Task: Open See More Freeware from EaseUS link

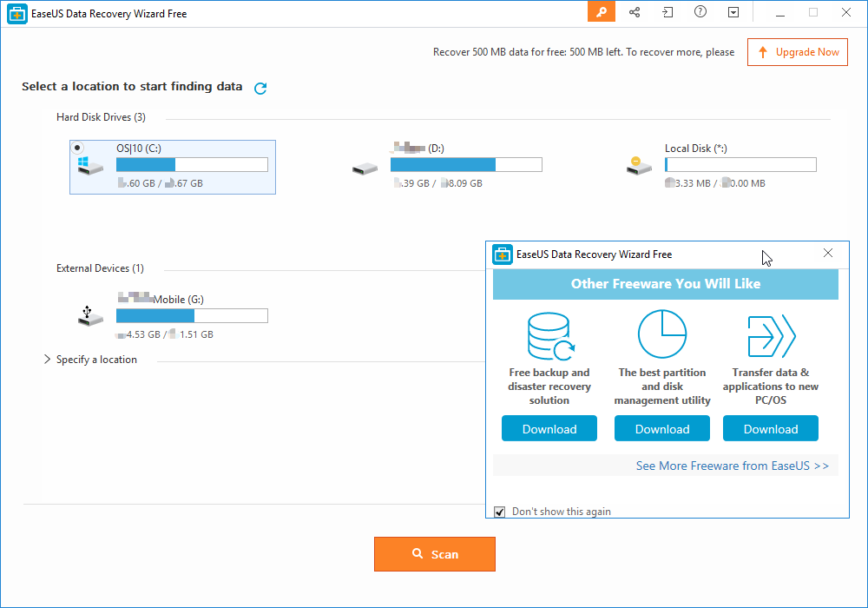Action: pyautogui.click(x=732, y=466)
